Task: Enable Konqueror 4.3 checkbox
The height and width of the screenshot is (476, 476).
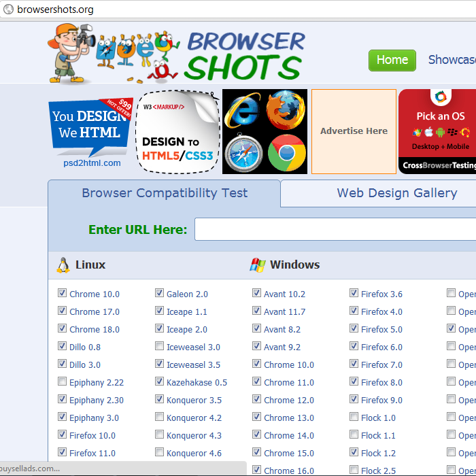Action: [159, 434]
